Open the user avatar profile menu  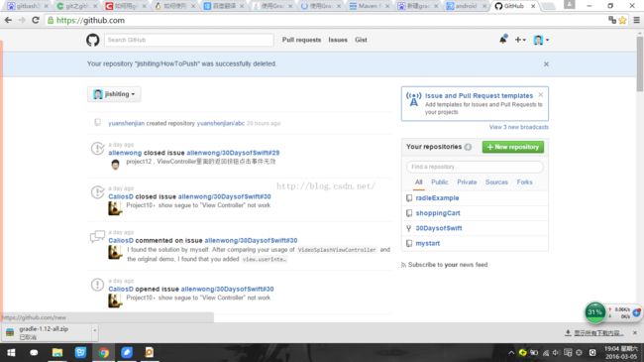click(541, 40)
